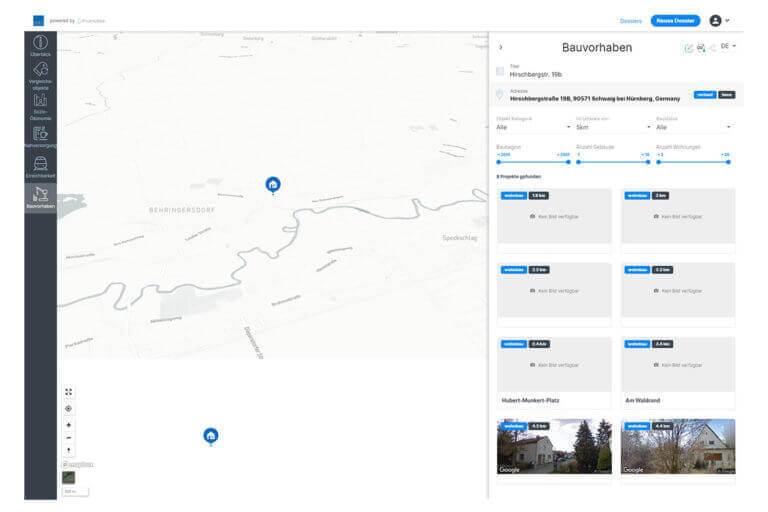Collapse the Bauvorhaben panel with chevron

(500, 47)
